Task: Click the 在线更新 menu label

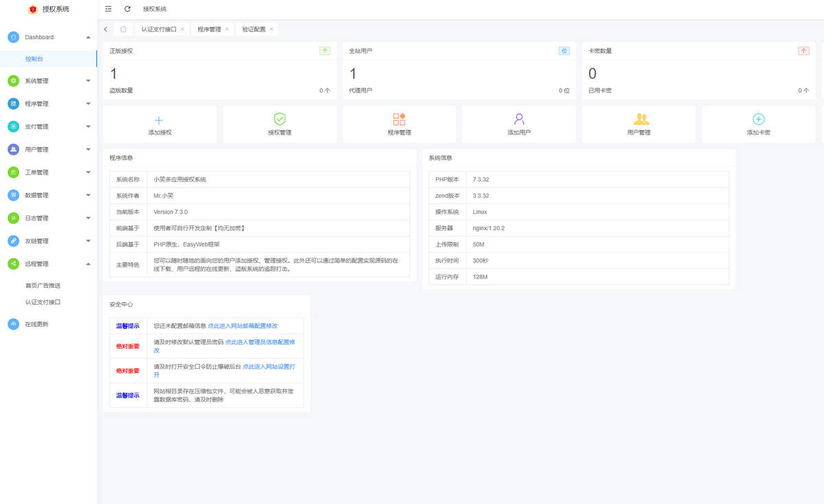Action: coord(37,324)
